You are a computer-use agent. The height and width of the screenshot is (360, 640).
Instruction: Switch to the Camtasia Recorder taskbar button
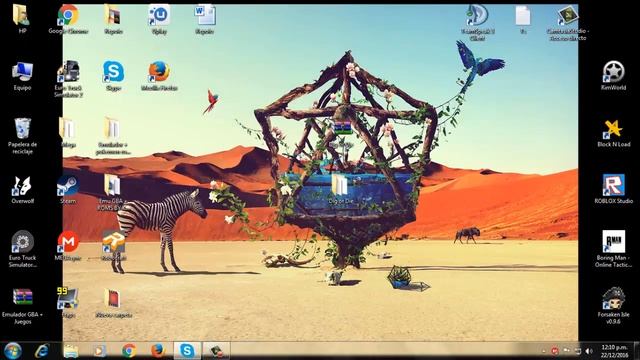tap(216, 351)
